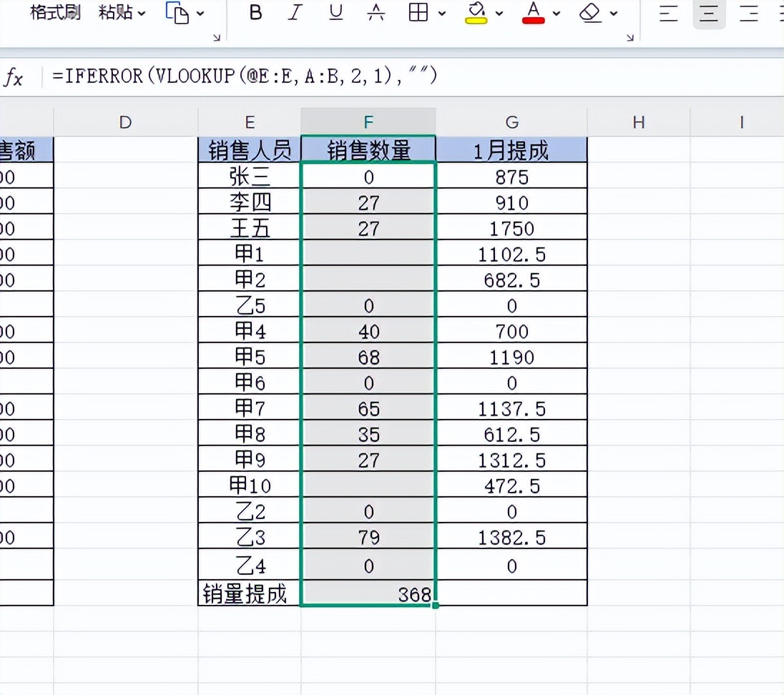This screenshot has width=784, height=695.
Task: Select the 销售数量 header cell
Action: 368,149
